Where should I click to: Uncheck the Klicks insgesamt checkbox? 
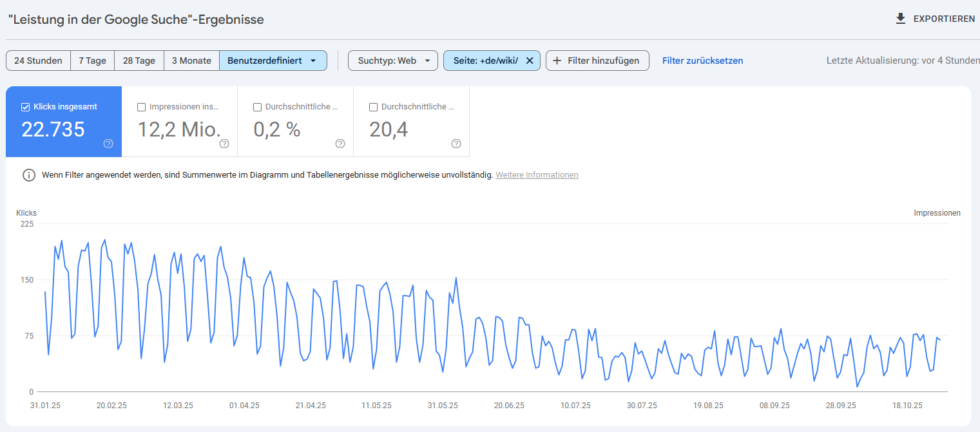click(x=26, y=107)
